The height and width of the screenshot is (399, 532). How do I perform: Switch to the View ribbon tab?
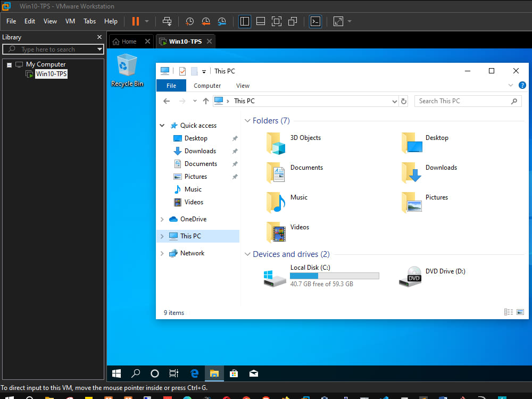click(243, 85)
